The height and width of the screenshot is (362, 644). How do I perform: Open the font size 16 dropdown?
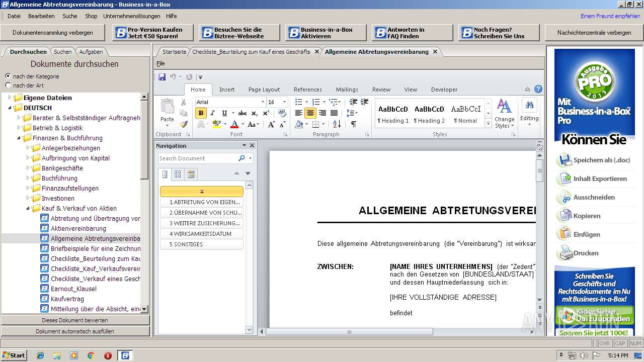pyautogui.click(x=284, y=102)
